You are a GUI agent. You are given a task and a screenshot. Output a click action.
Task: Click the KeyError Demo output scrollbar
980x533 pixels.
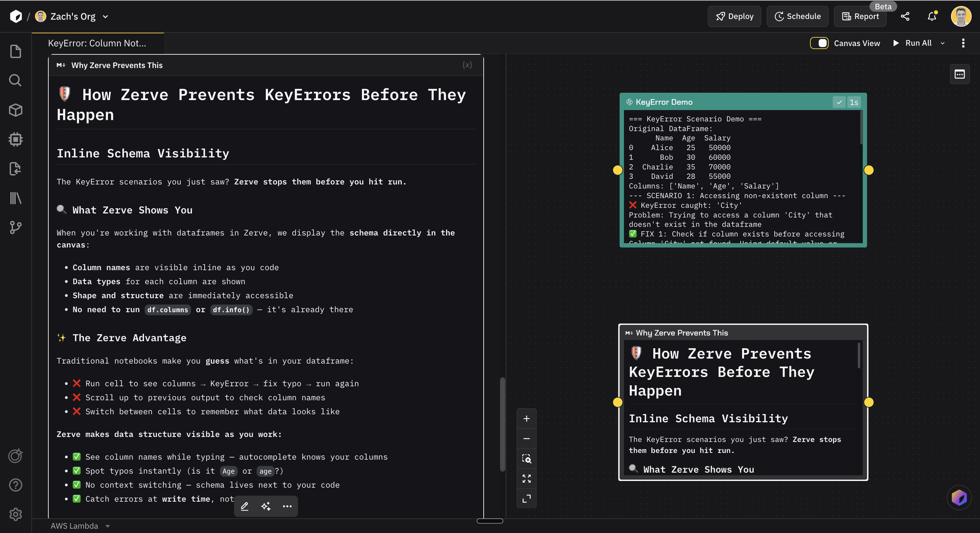click(x=861, y=128)
